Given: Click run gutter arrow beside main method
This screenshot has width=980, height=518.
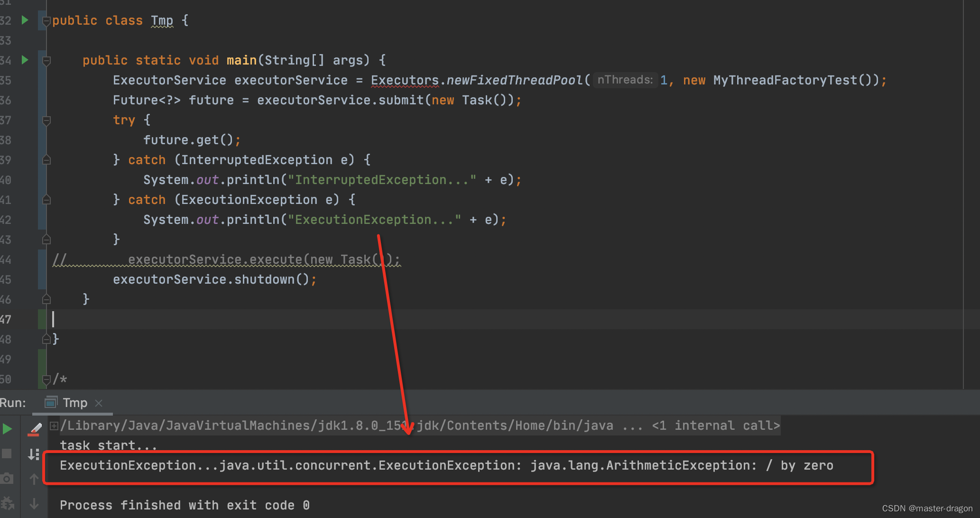Looking at the screenshot, I should click(25, 60).
